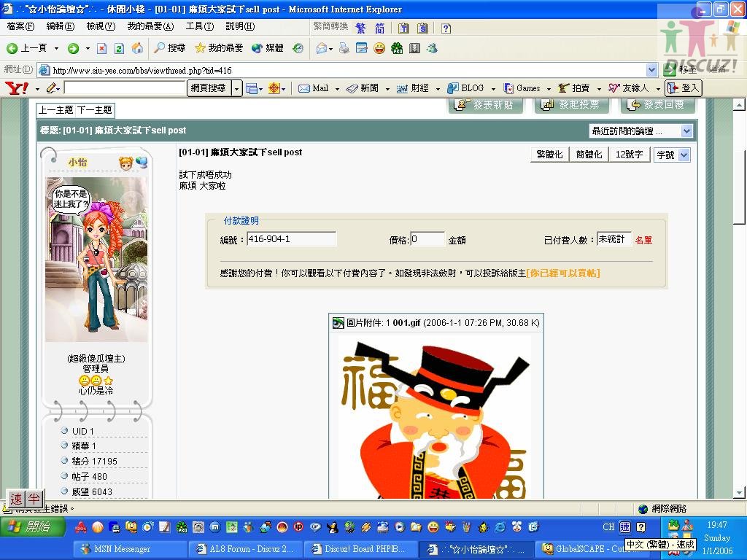The height and width of the screenshot is (560, 747).
Task: Open the 最近訪問的論壇 dropdown
Action: [640, 131]
